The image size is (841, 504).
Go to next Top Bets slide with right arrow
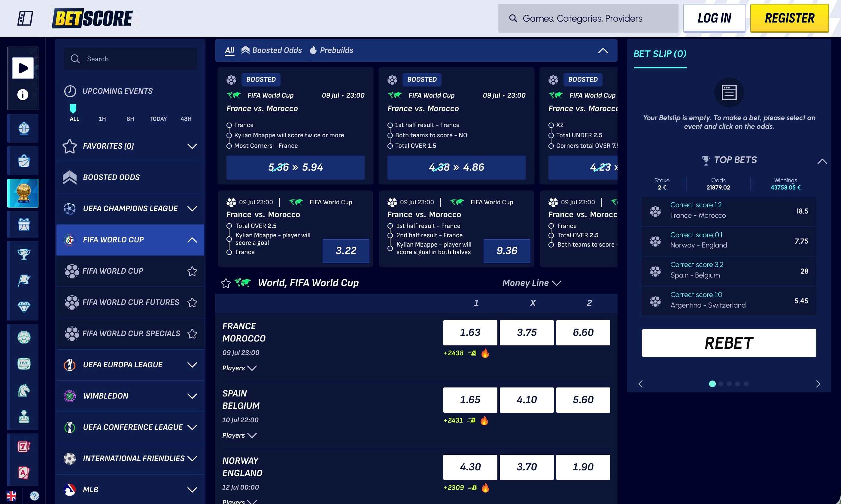(x=818, y=384)
